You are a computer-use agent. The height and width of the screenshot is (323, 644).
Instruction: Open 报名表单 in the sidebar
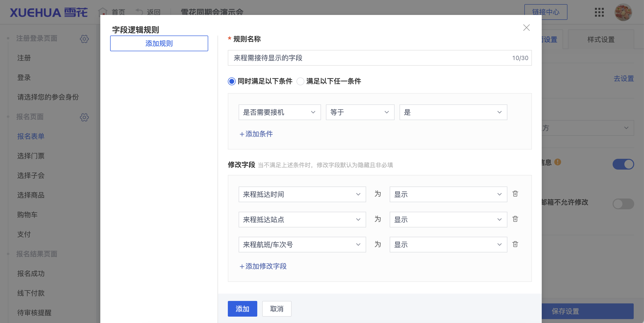point(31,136)
